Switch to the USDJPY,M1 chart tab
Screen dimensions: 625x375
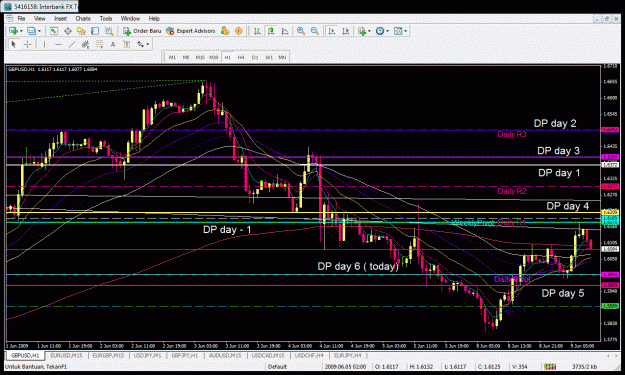[x=147, y=355]
